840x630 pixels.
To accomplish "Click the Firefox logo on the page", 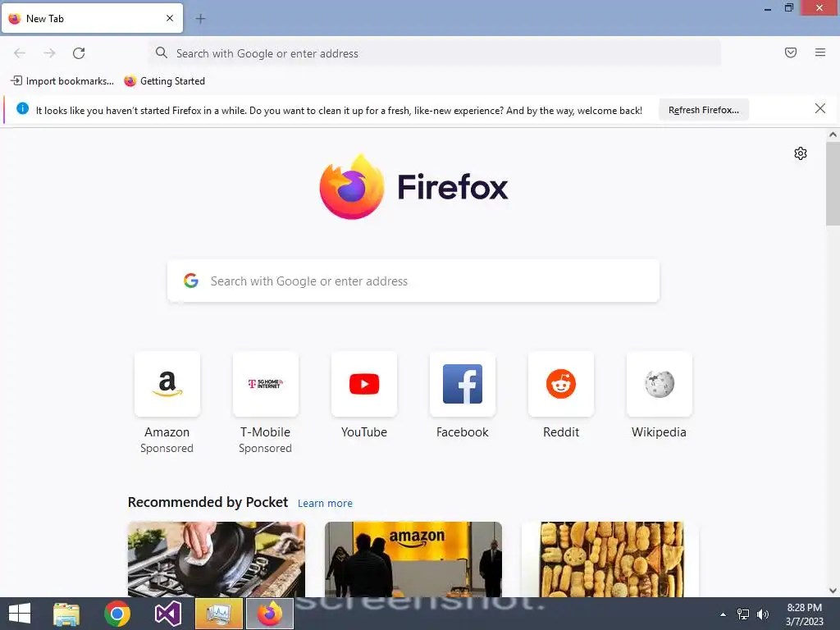I will [413, 187].
